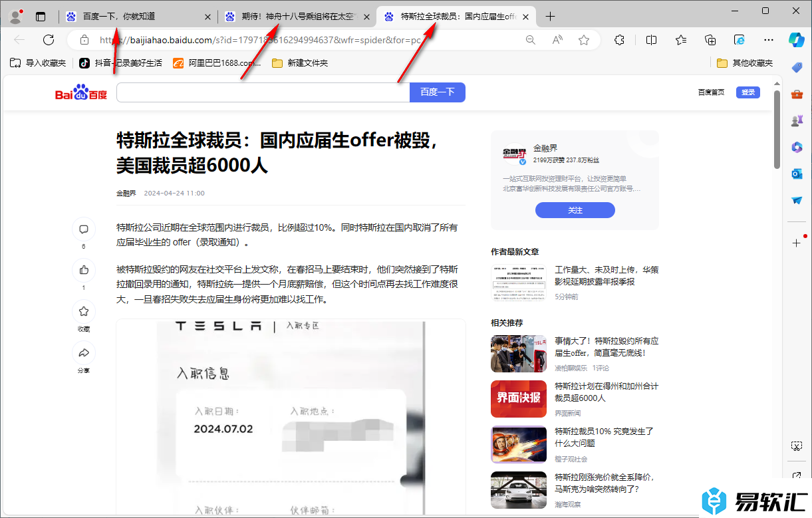Add a sidebar app with plus icon
Viewport: 812px width, 518px height.
(x=797, y=243)
